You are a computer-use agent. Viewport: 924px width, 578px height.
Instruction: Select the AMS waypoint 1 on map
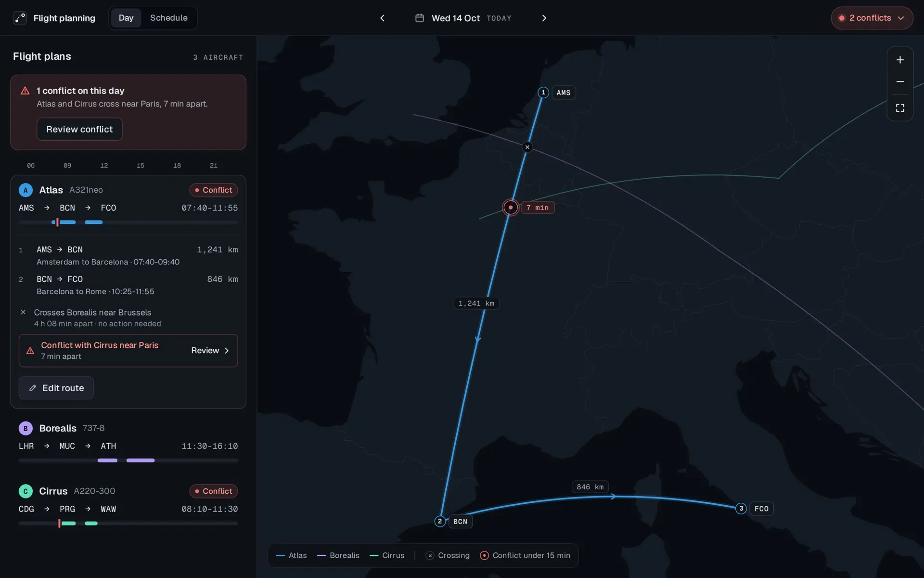pyautogui.click(x=543, y=92)
